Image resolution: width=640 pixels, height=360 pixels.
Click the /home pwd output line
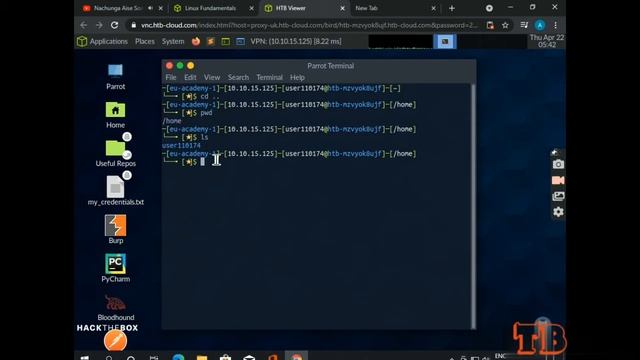(x=172, y=121)
